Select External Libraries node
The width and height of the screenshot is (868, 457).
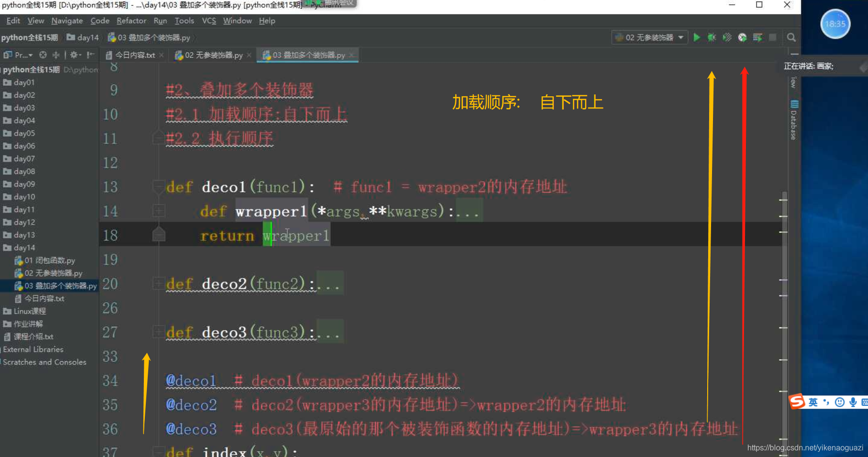[x=33, y=349]
